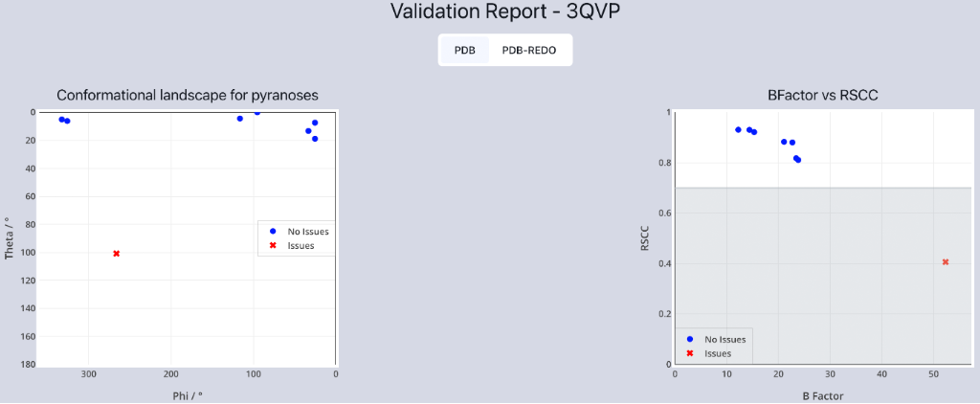The width and height of the screenshot is (980, 404).
Task: Click "Conformational landscape for pyranoses" chart title
Action: click(188, 95)
